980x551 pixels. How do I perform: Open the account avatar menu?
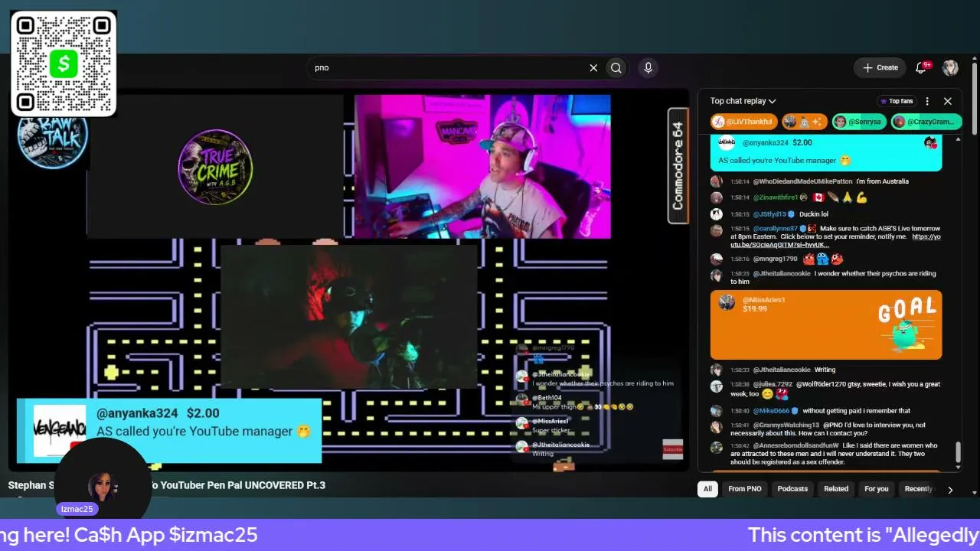[950, 67]
